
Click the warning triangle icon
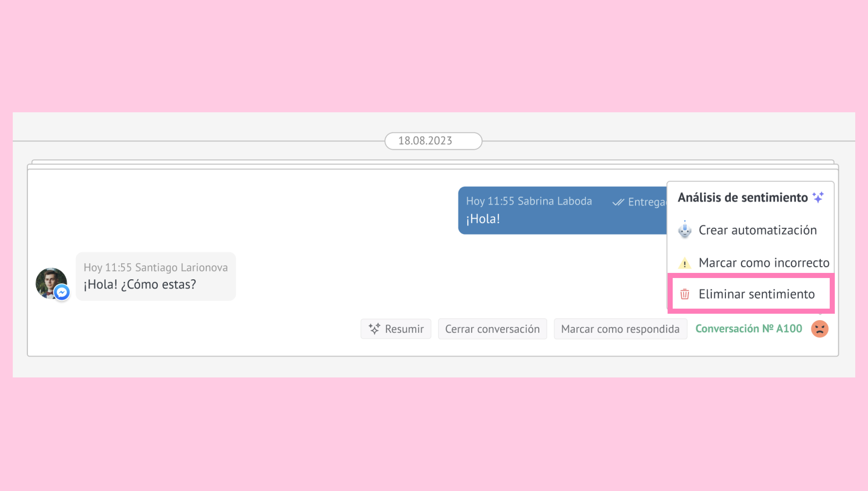tap(685, 263)
